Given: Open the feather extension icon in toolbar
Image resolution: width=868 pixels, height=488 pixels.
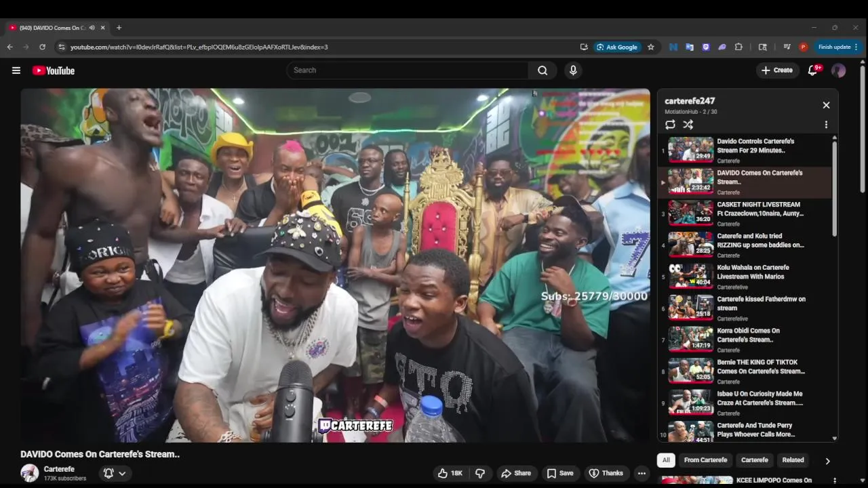Looking at the screenshot, I should [x=722, y=47].
